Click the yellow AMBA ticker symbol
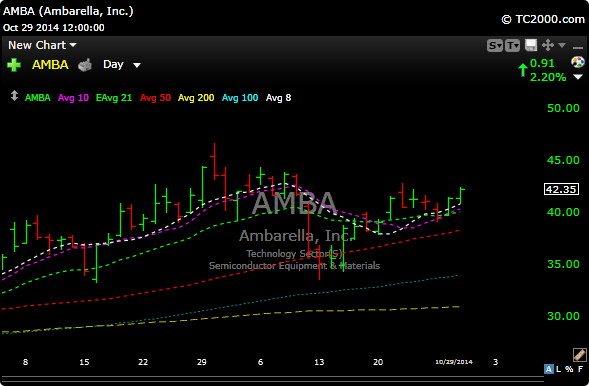The image size is (589, 386). pos(50,65)
